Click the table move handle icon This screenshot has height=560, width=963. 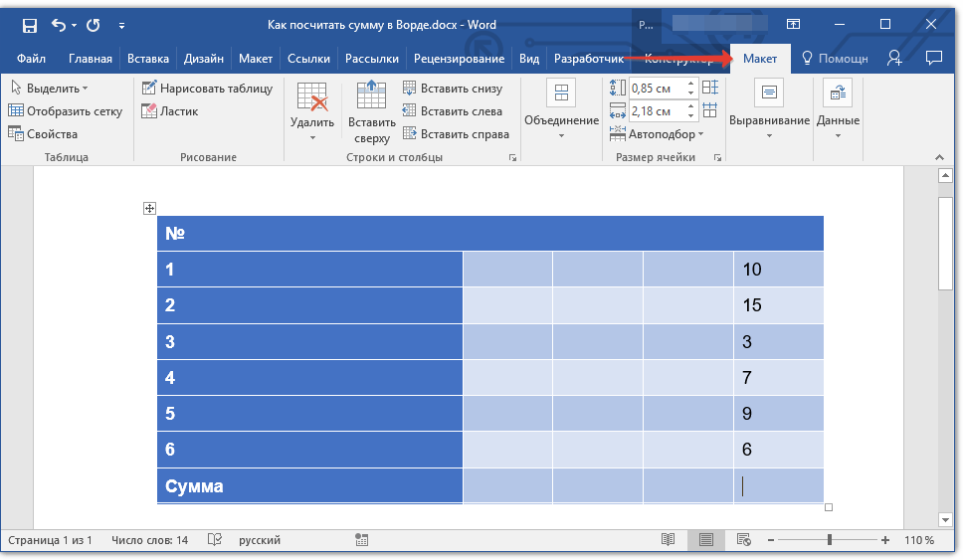click(149, 208)
